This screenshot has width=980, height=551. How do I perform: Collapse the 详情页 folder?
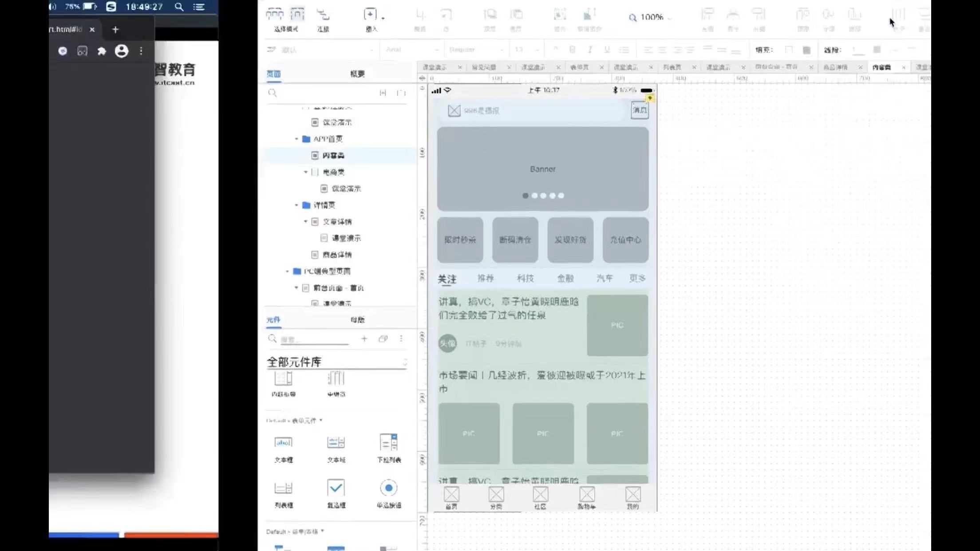pos(296,205)
